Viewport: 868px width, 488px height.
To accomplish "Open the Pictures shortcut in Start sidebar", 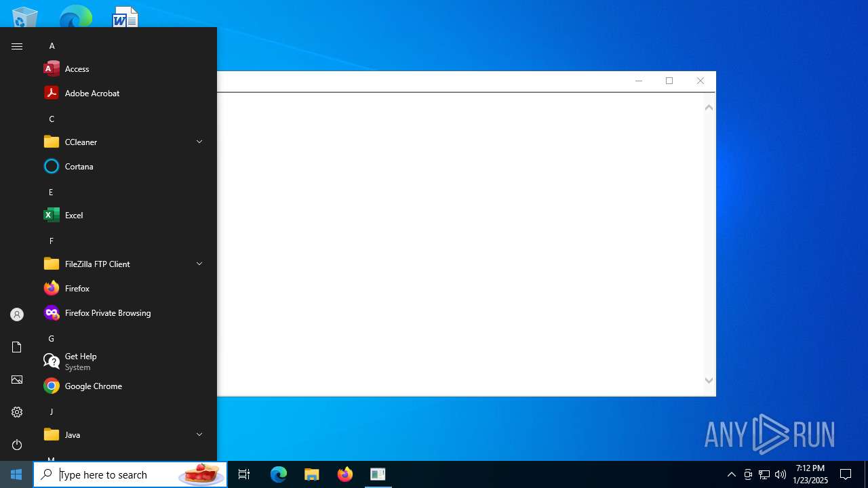I will [x=17, y=380].
